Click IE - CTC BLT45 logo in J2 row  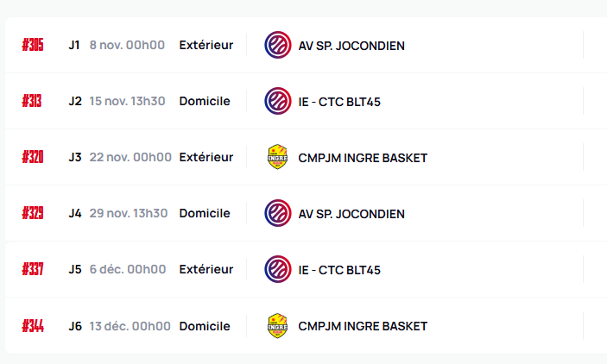(277, 101)
